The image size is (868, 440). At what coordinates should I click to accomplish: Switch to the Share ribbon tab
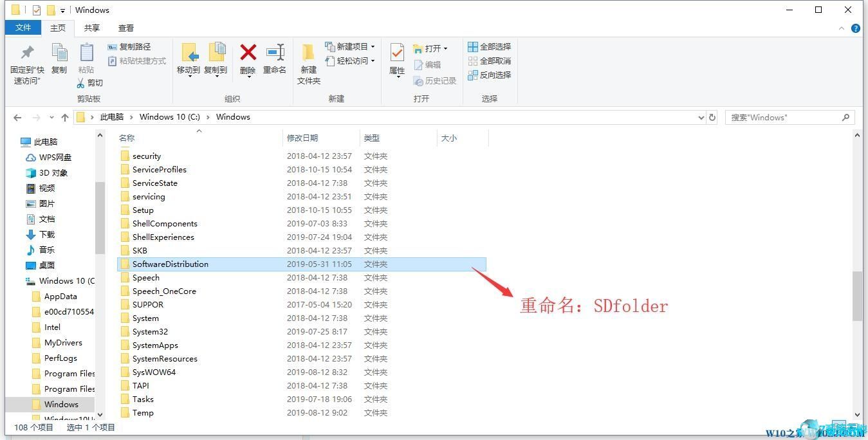[x=92, y=28]
